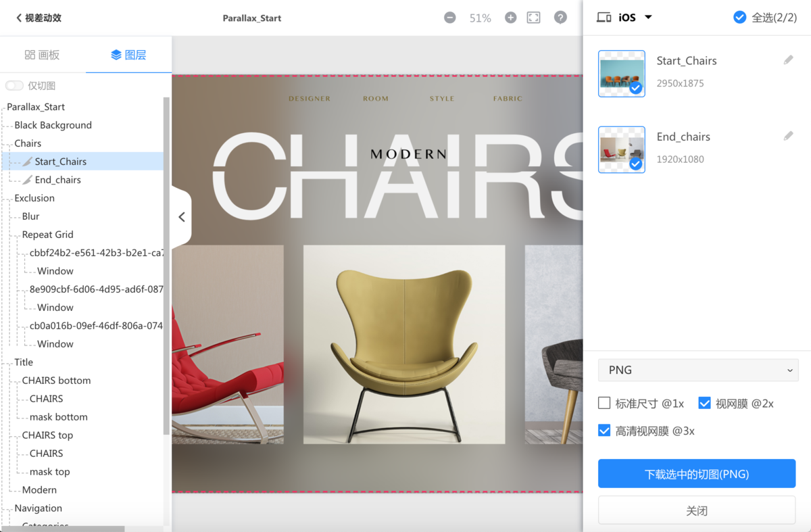Click the back arrow next to 视差动效
The height and width of the screenshot is (532, 811).
[19, 18]
